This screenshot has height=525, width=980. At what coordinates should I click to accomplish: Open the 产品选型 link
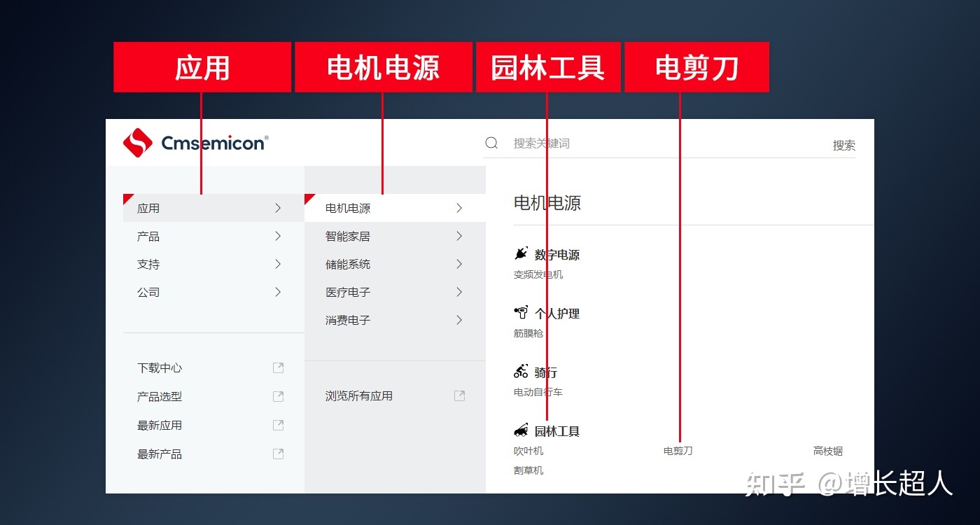160,396
